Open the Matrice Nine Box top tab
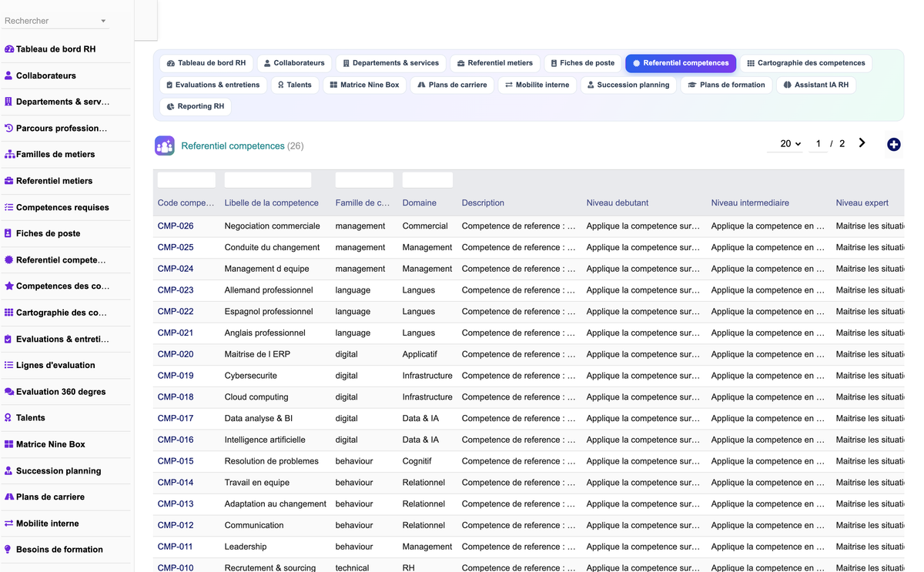Screen dimensions: 924x572 (365, 85)
